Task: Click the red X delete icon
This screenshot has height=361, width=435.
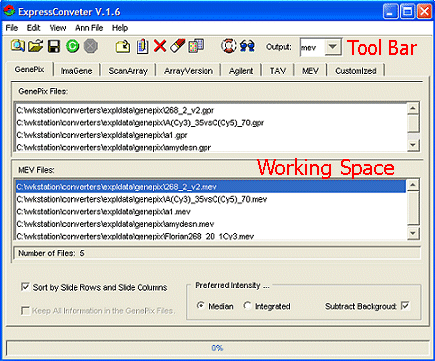Action: tap(160, 46)
